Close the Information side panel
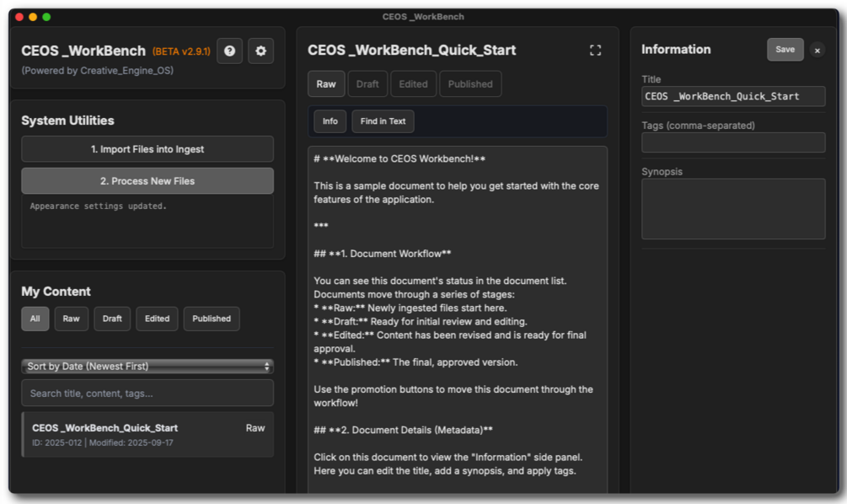Screen dimensions: 847x504 (x=817, y=51)
